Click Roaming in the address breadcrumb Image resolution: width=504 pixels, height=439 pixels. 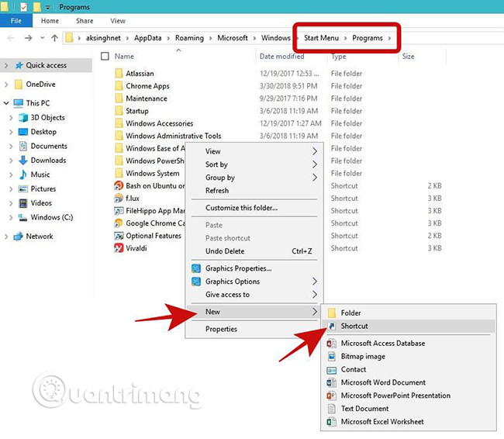coord(189,38)
